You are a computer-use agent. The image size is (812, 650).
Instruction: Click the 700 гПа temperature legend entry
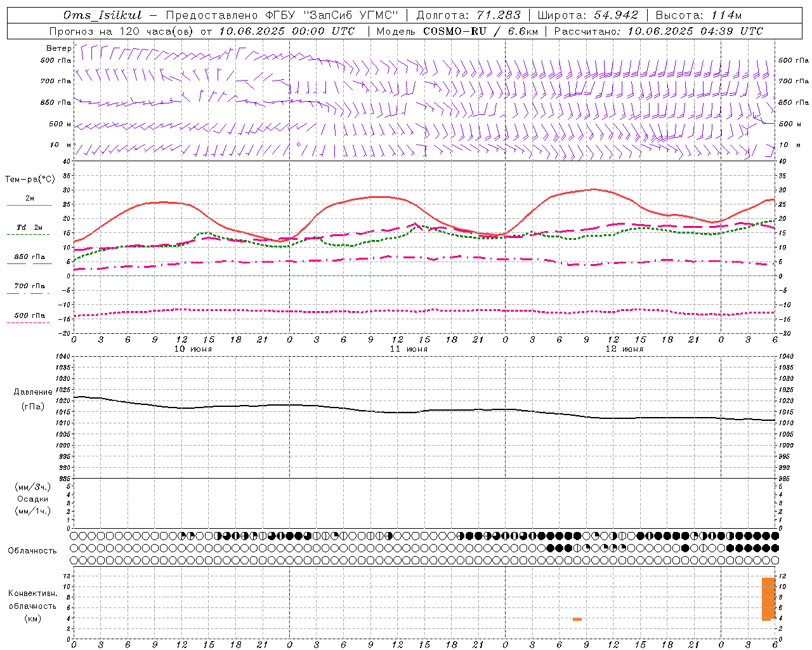pos(29,288)
